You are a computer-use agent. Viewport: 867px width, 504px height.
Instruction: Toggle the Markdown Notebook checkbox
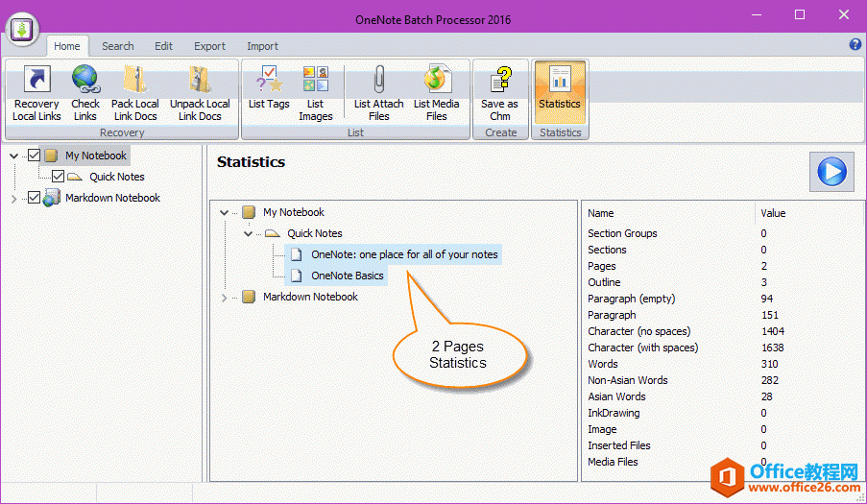pyautogui.click(x=34, y=198)
